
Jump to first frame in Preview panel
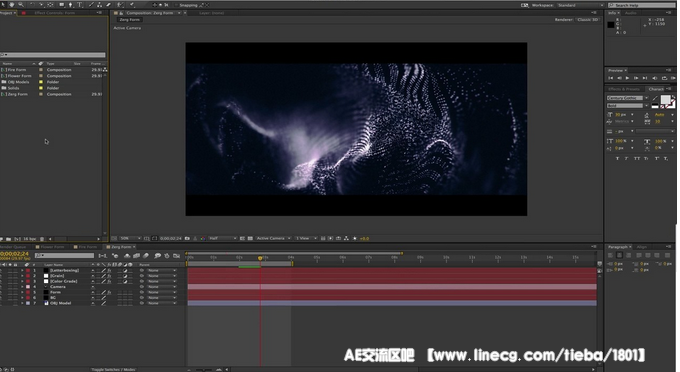611,78
